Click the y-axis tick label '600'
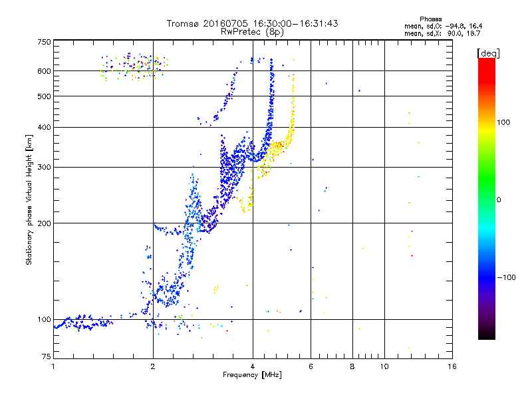 (x=44, y=71)
